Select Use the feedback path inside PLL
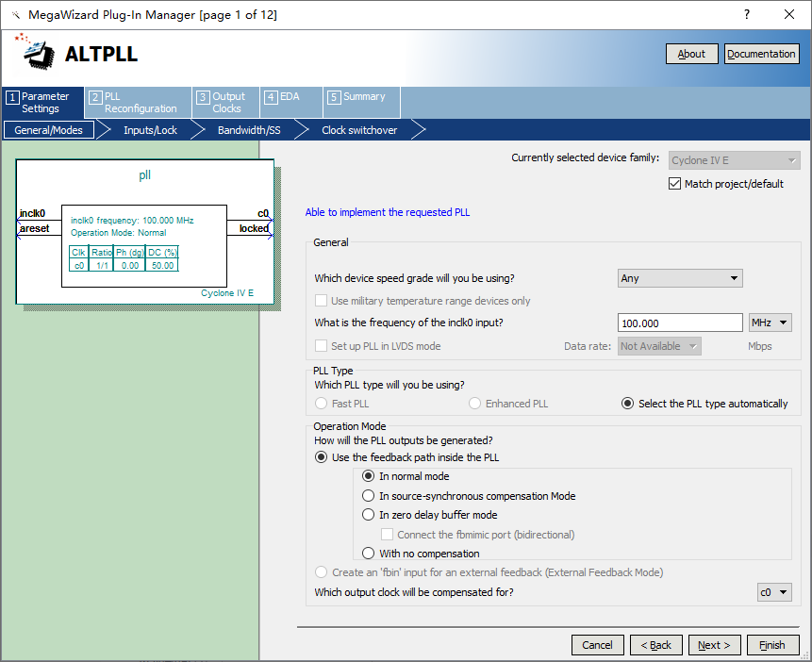 [x=321, y=456]
